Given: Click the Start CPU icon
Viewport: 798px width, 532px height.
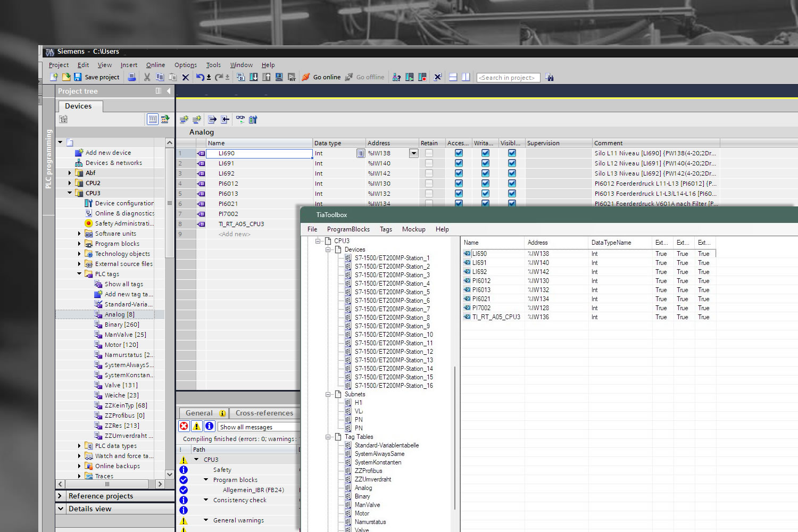Looking at the screenshot, I should (410, 77).
